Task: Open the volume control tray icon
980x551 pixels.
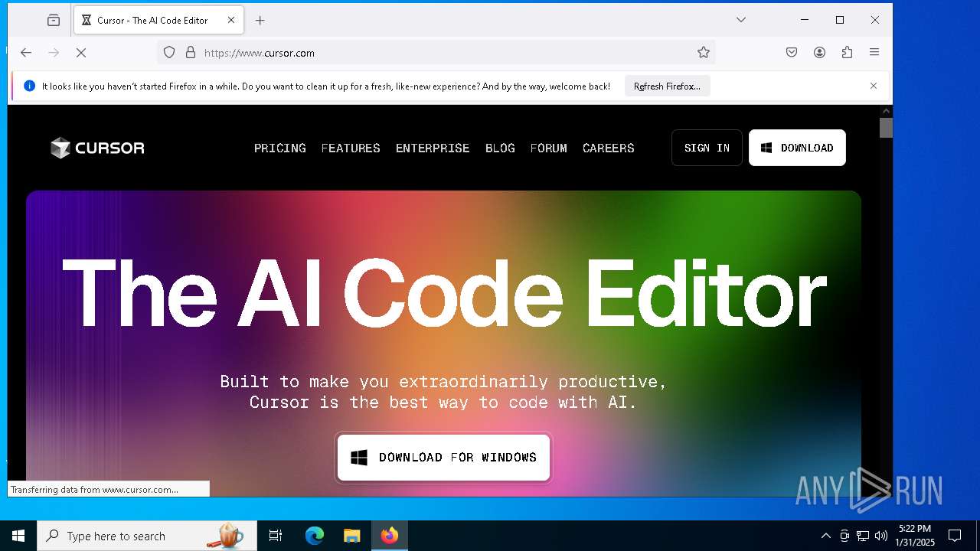Action: 881,536
